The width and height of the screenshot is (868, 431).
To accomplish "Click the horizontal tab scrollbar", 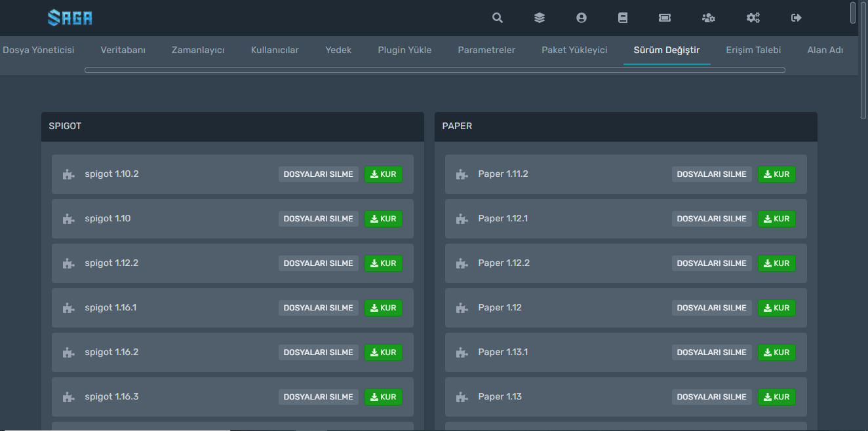I will (435, 70).
